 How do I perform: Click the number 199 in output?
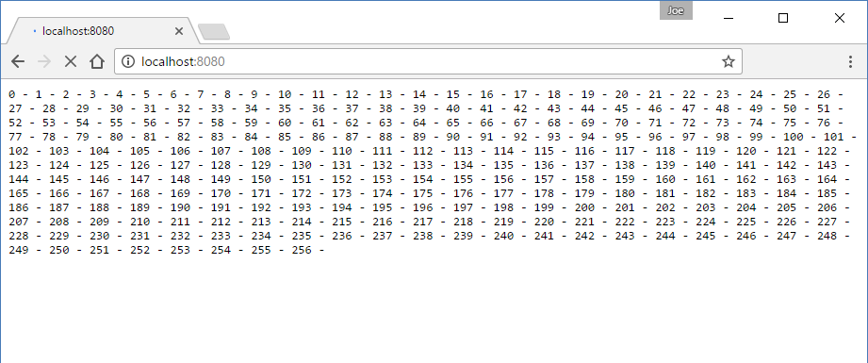(x=544, y=207)
